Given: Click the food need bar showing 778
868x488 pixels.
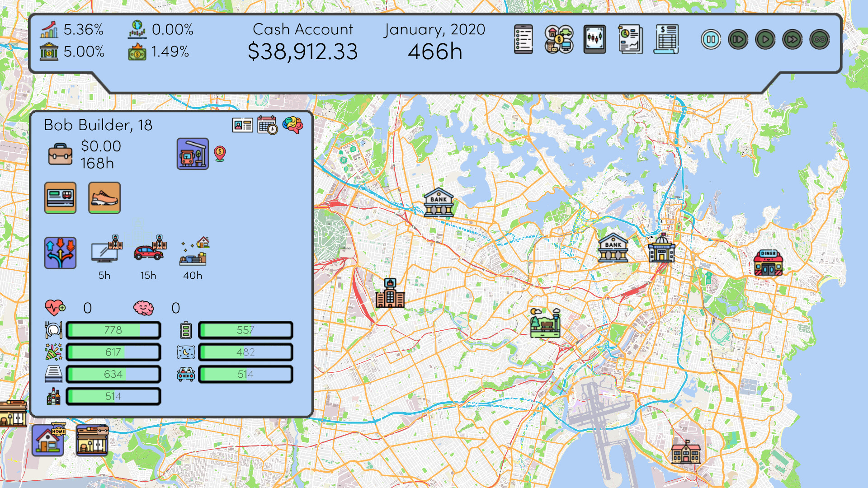Looking at the screenshot, I should (113, 330).
